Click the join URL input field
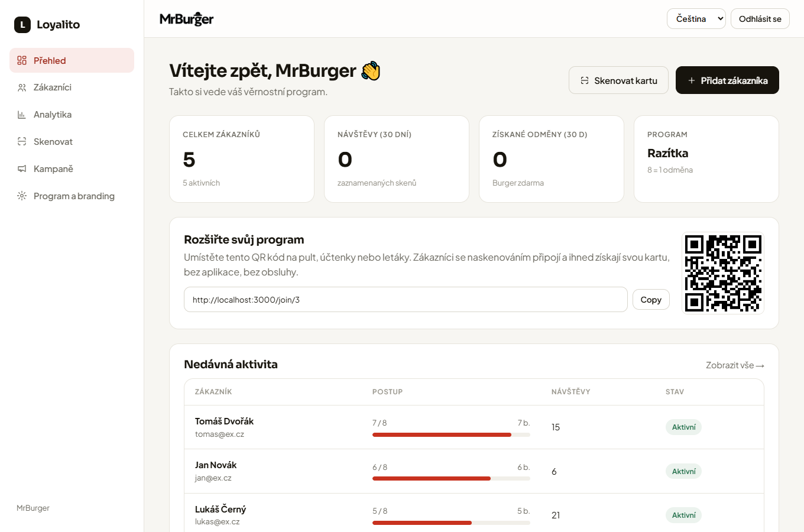Image resolution: width=804 pixels, height=532 pixels. pyautogui.click(x=406, y=300)
